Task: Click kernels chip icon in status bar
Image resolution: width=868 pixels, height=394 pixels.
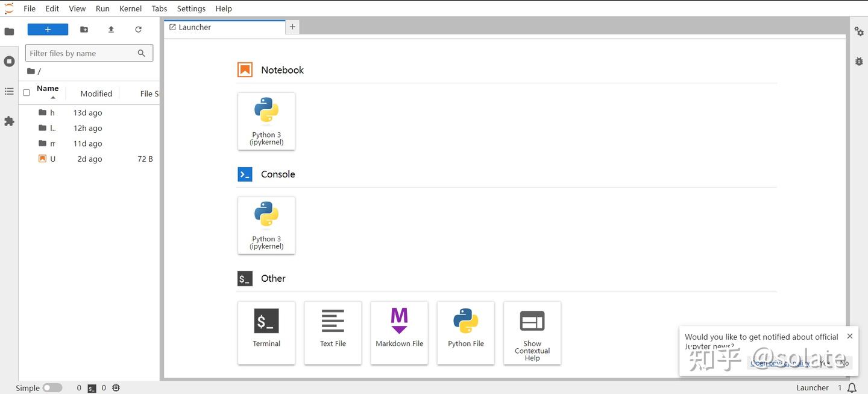Action: [116, 388]
